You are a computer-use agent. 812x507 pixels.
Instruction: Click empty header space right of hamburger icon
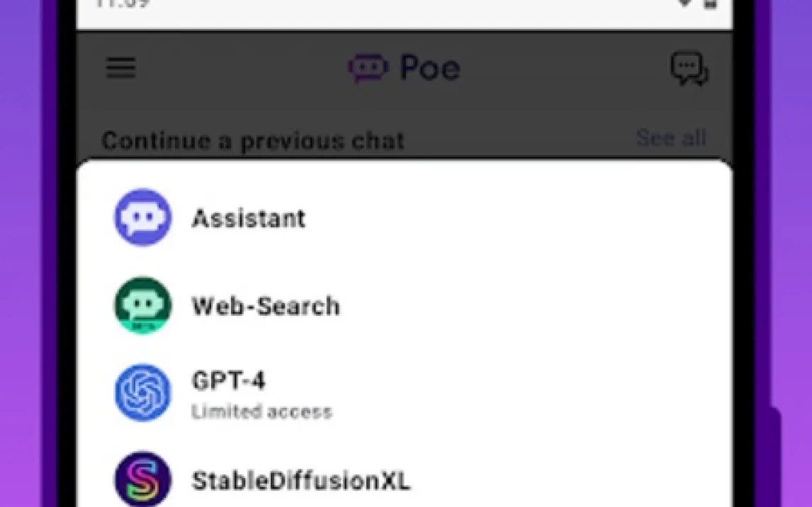pos(234,69)
